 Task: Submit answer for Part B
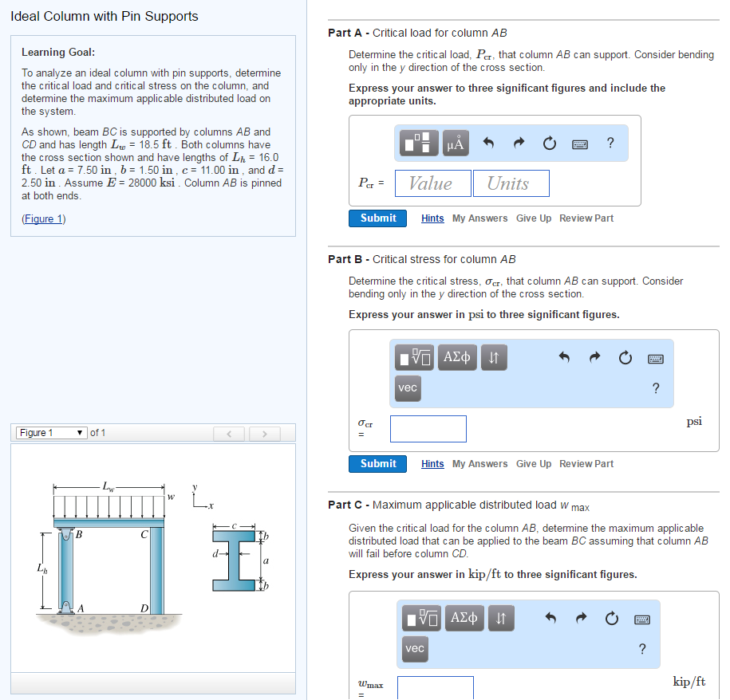[x=377, y=463]
